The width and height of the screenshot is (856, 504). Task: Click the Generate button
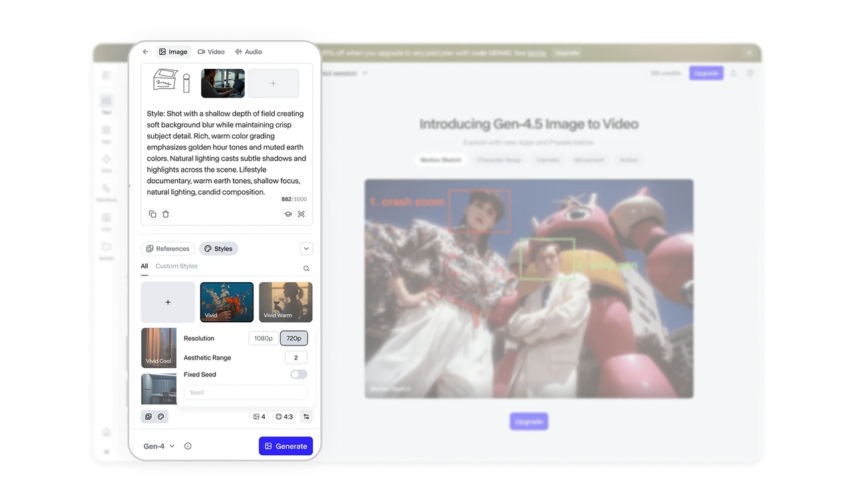(x=286, y=446)
